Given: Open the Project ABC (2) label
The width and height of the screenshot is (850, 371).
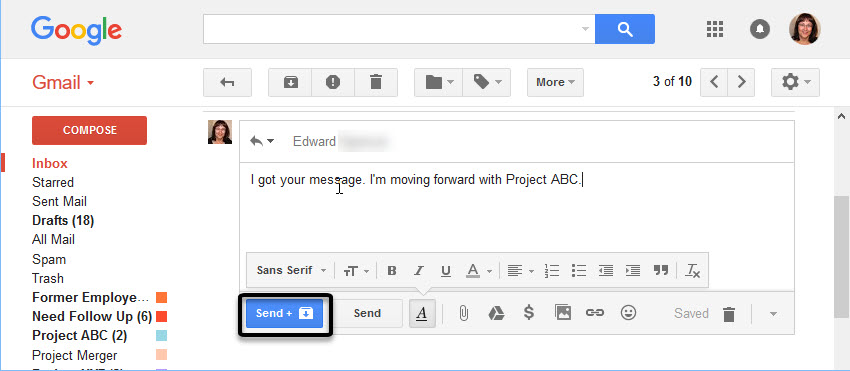Looking at the screenshot, I should coord(79,336).
